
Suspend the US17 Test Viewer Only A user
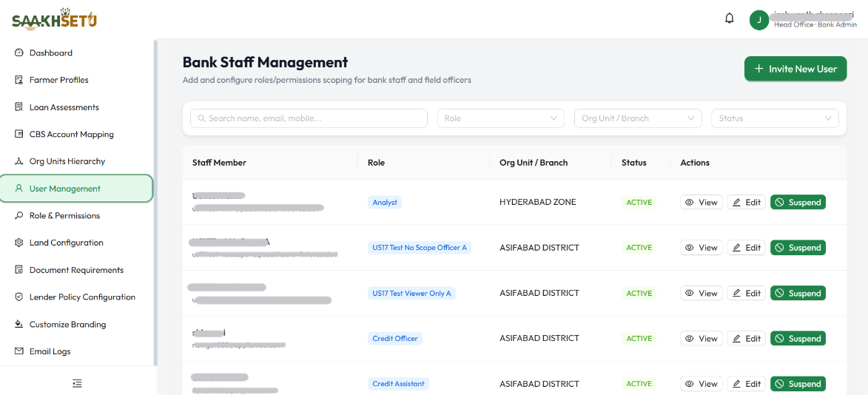[x=798, y=293]
